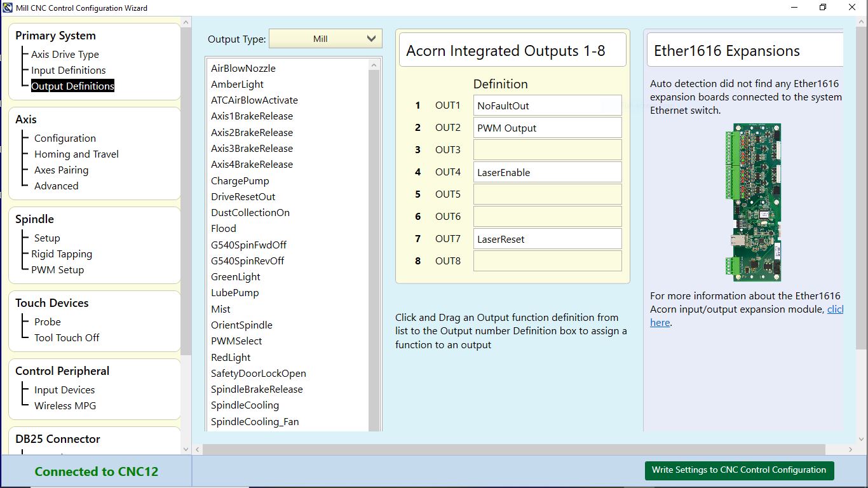
Task: Select Rigid Tapping in sidebar
Action: pos(62,254)
